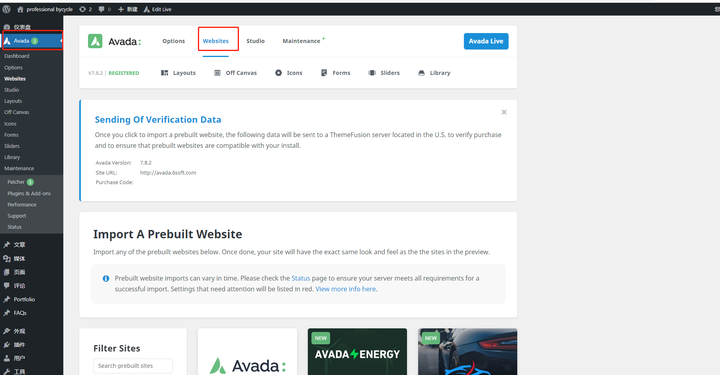The width and height of the screenshot is (720, 375).
Task: Click the Users icon in sidebar
Action: pos(6,358)
